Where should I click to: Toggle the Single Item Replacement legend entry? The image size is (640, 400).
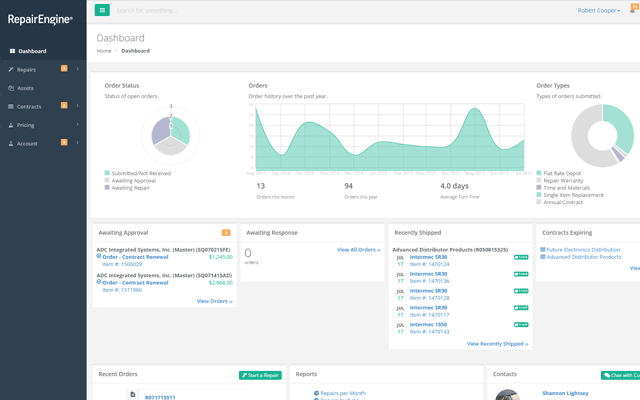570,195
